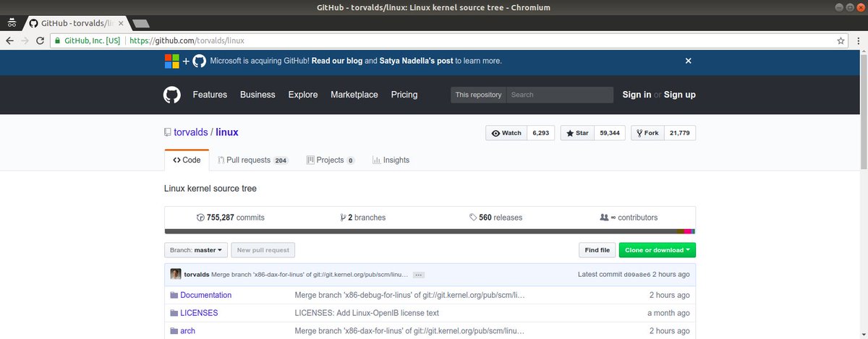
Task: Click the Watch button
Action: tap(506, 133)
